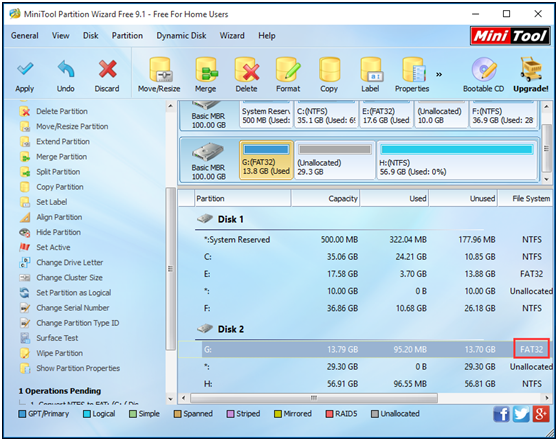Select the C: partition row
Viewport: 558px width, 441px height.
click(365, 257)
